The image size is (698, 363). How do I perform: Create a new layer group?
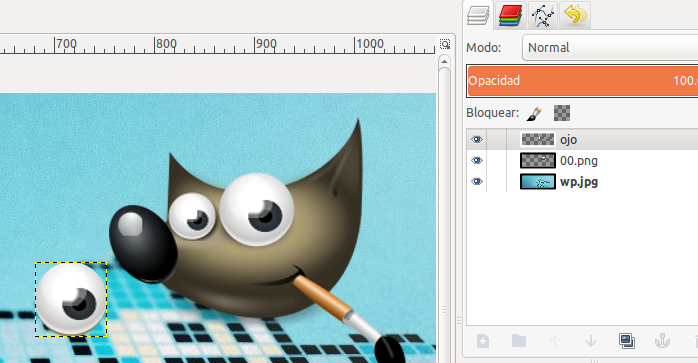tap(519, 341)
